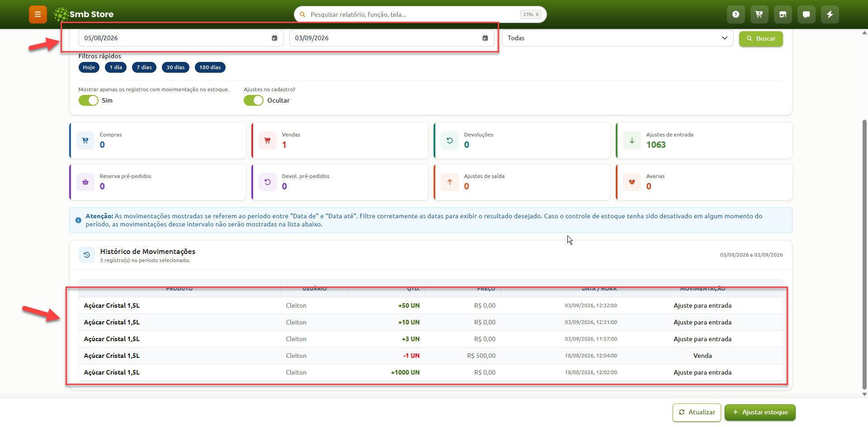Click the Devol. pré-pedidos undo icon
This screenshot has height=427, width=868.
pos(268,182)
